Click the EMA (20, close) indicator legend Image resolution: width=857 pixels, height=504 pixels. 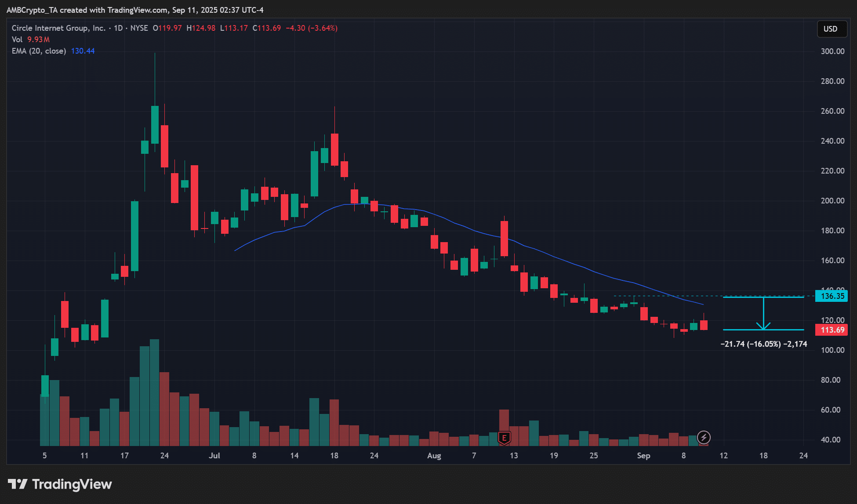(x=39, y=51)
